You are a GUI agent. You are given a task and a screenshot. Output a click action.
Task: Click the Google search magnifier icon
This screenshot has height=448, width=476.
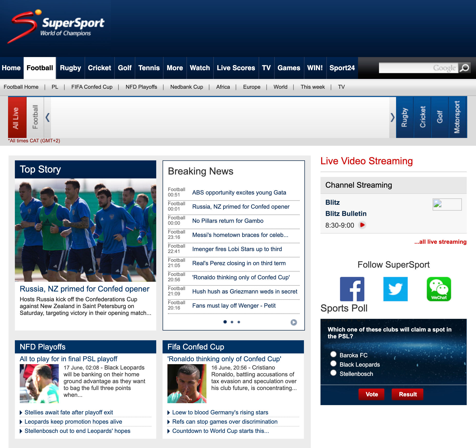[464, 68]
